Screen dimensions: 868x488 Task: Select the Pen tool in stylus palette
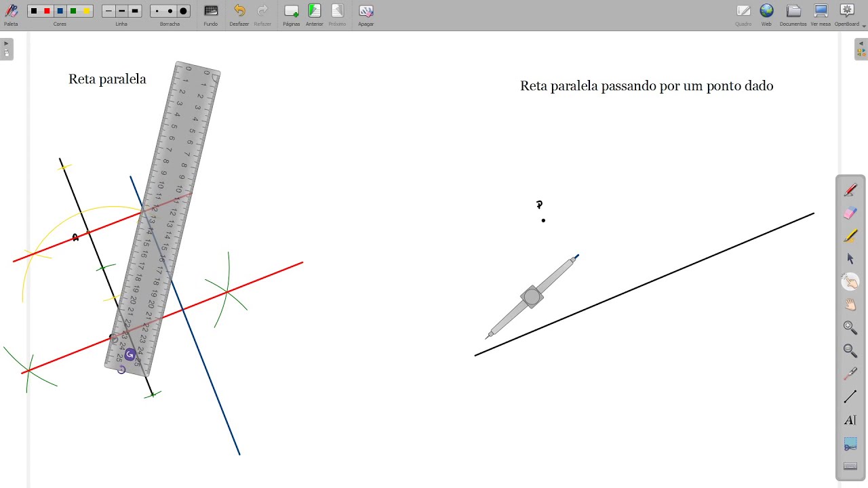tap(850, 190)
